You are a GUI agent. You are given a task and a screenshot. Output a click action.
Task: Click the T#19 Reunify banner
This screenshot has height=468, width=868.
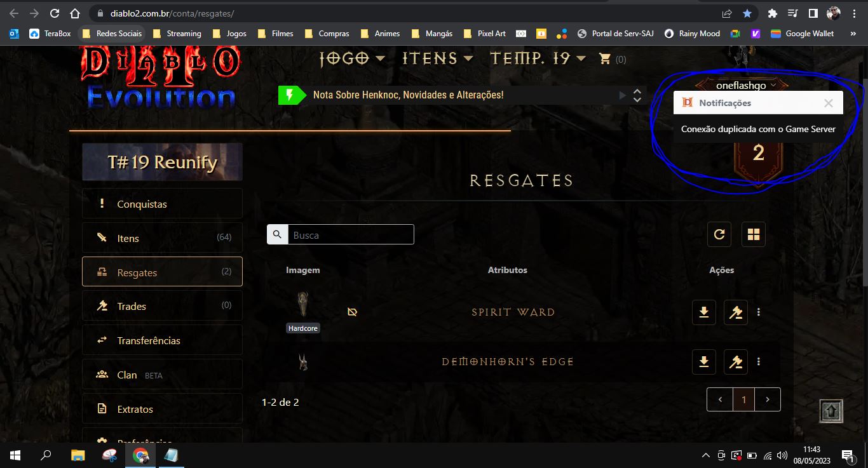click(x=162, y=162)
